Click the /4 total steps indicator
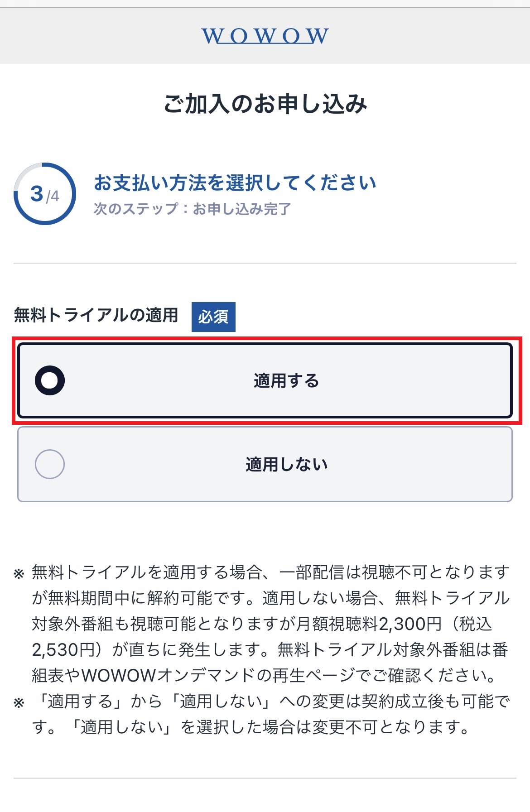Image resolution: width=530 pixels, height=812 pixels. tap(53, 196)
